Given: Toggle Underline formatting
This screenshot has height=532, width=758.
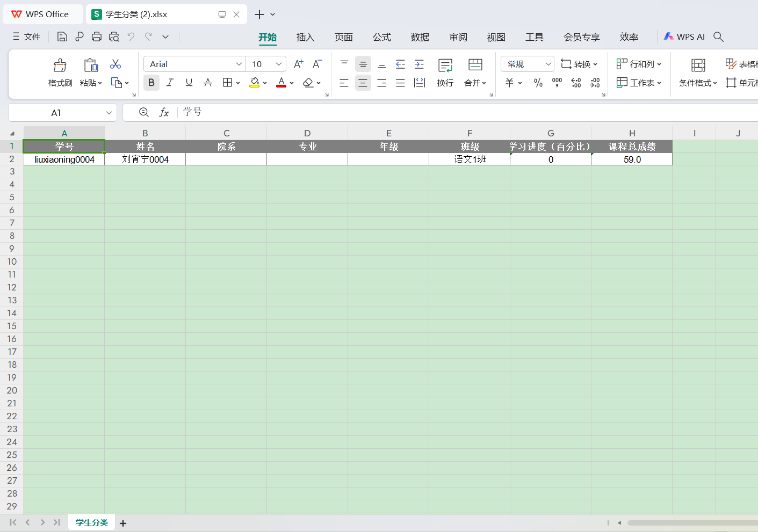Looking at the screenshot, I should [x=189, y=83].
